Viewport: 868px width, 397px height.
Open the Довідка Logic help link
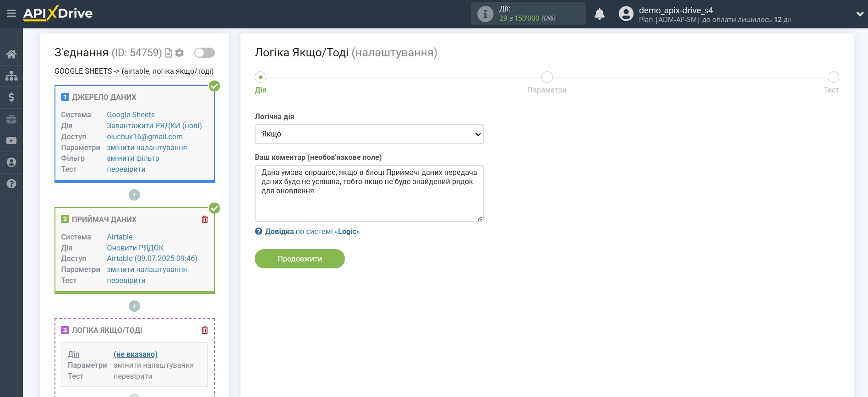coord(312,232)
